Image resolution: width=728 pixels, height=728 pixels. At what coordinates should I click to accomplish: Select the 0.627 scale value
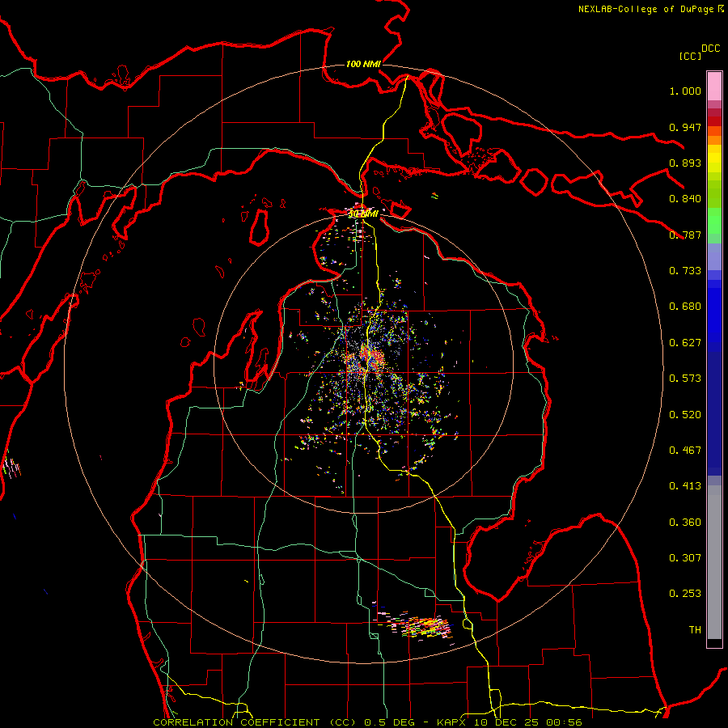(x=685, y=343)
